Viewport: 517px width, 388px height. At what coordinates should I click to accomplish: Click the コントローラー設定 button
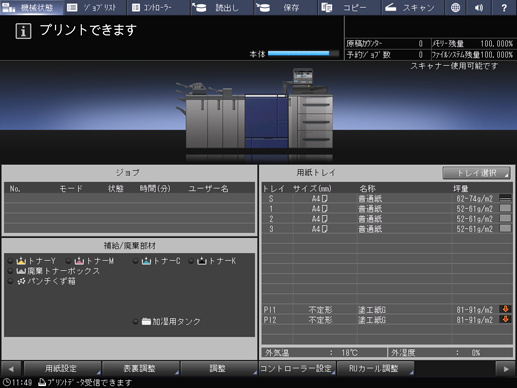297,368
